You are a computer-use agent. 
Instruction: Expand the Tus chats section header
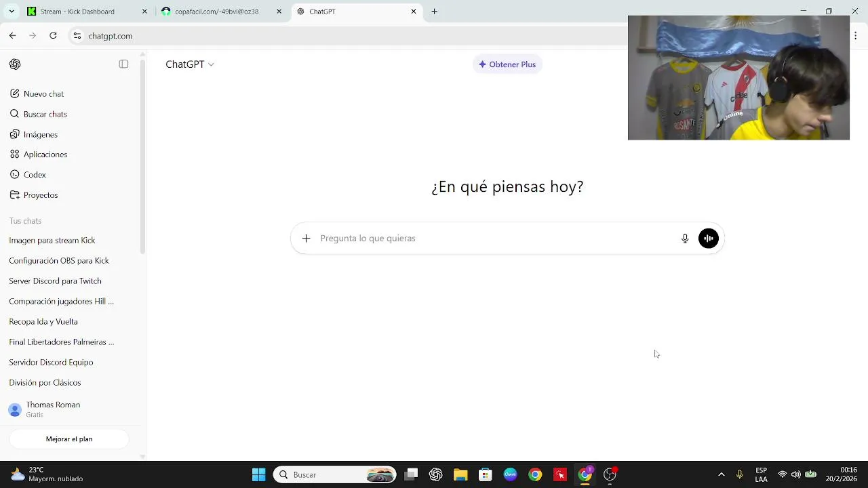click(25, 221)
